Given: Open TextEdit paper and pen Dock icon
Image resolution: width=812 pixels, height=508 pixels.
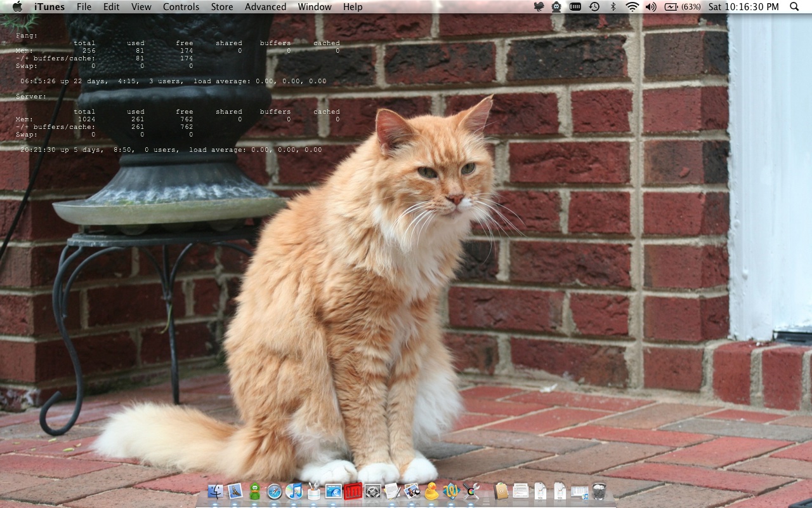Looking at the screenshot, I should point(392,490).
